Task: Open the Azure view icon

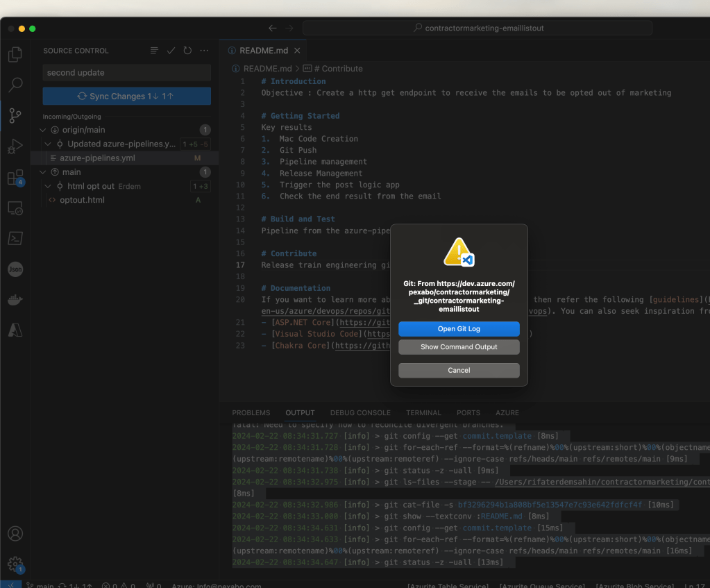Action: 15,330
